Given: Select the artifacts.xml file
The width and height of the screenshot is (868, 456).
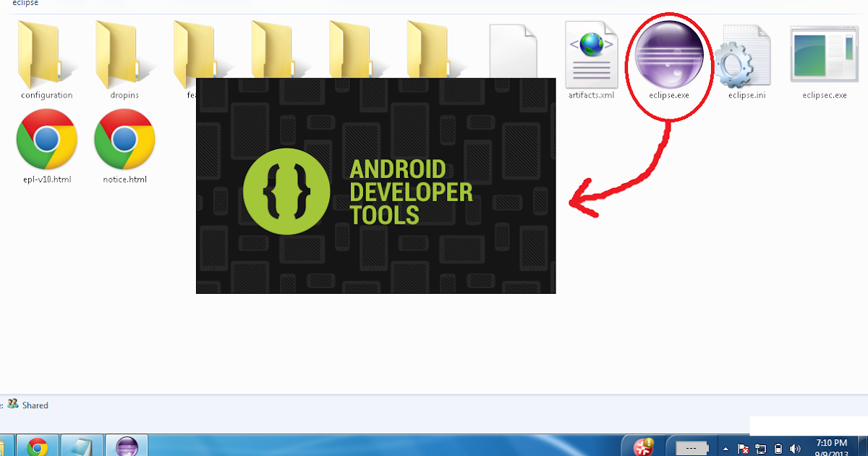Looking at the screenshot, I should tap(591, 59).
